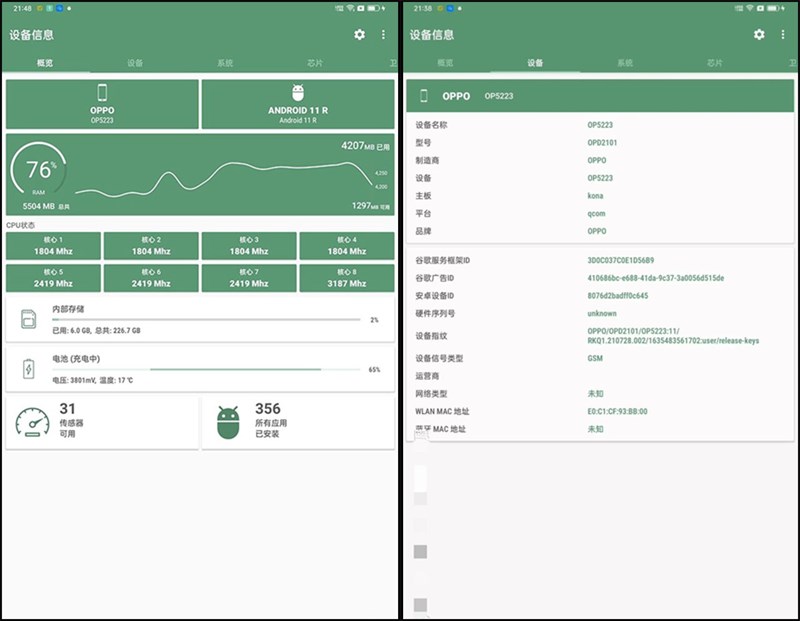The image size is (800, 621).
Task: Tap 设备名称 value OP5223
Action: [600, 125]
